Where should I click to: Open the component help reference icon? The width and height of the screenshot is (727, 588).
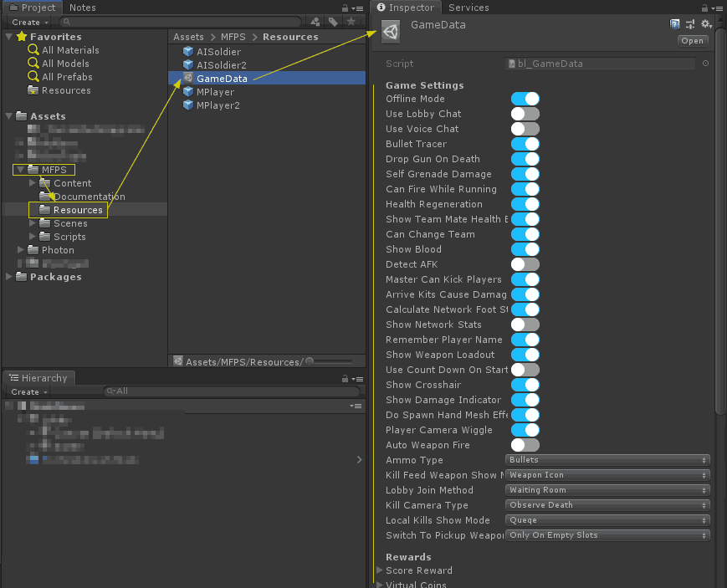675,24
